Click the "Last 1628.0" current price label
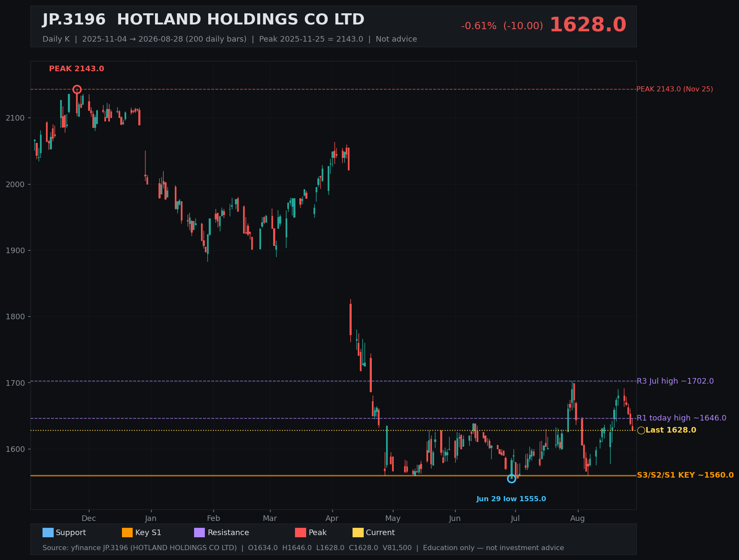 tap(671, 430)
